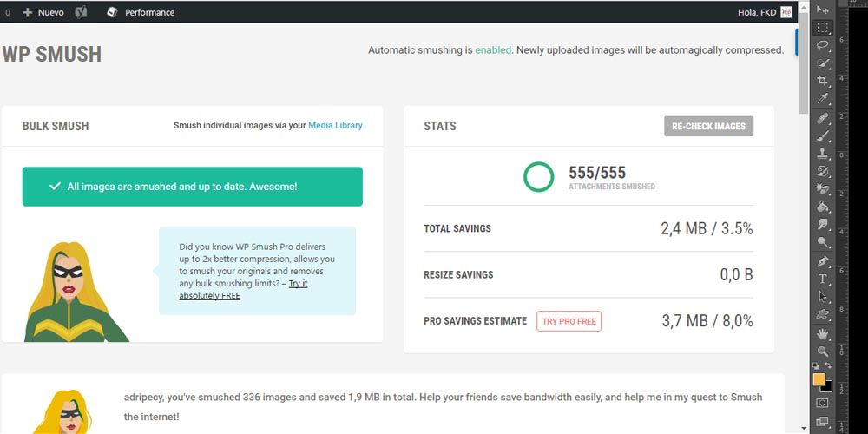This screenshot has height=434, width=868.
Task: Click the PRO SAVINGS value 3,7 MB / 8,0%
Action: click(x=707, y=320)
